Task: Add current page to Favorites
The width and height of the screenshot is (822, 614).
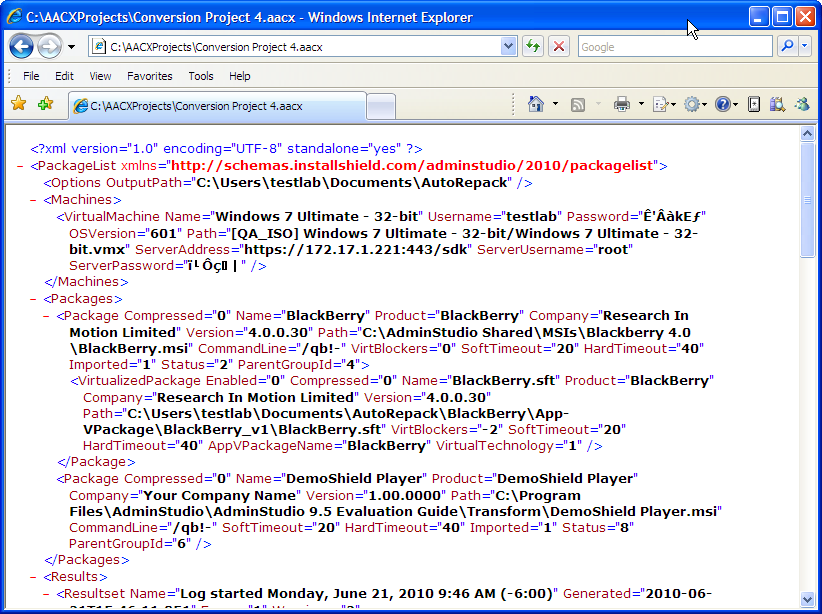Action: 44,104
